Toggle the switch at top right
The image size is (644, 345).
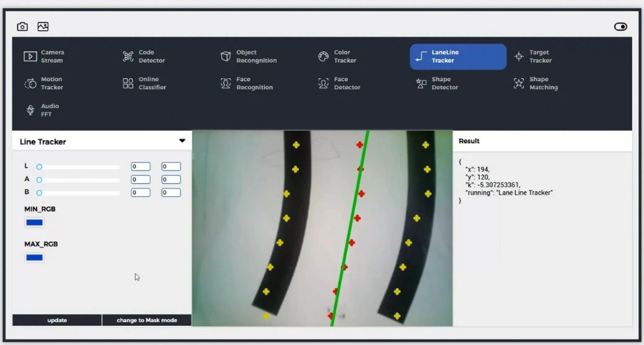[620, 27]
